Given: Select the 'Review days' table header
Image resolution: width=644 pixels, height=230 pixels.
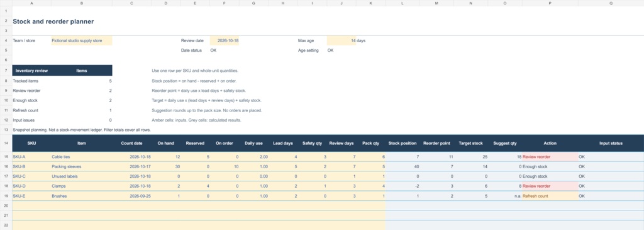Looking at the screenshot, I should tap(341, 143).
